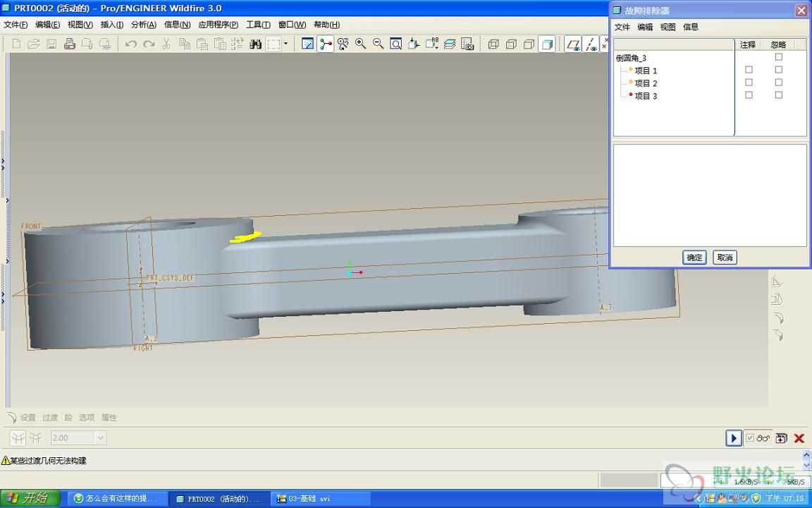Check the 注释 box for 项目 3
Image resolution: width=812 pixels, height=508 pixels.
pos(749,95)
